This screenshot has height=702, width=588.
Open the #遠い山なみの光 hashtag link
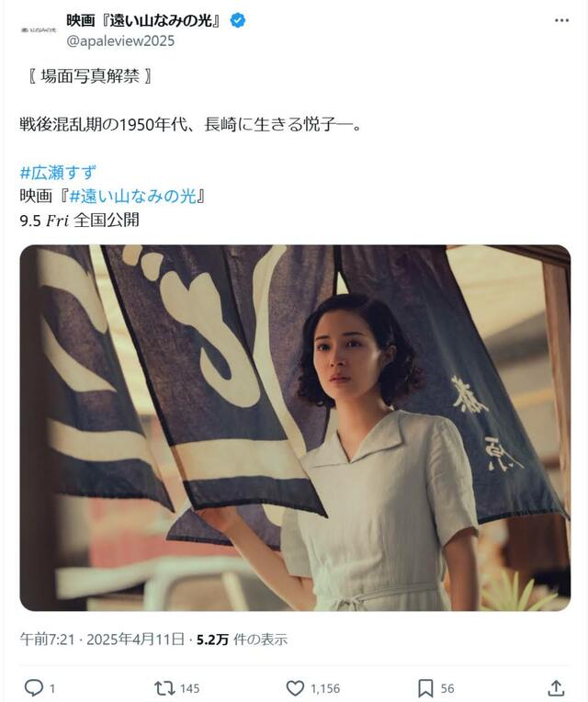click(x=133, y=196)
